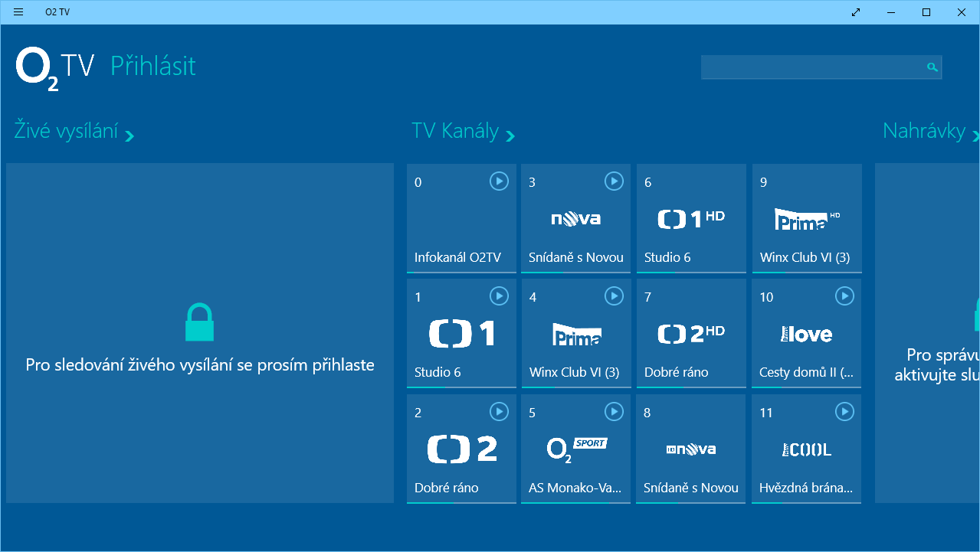Click inside the search input field
The image size is (980, 552).
(x=812, y=67)
